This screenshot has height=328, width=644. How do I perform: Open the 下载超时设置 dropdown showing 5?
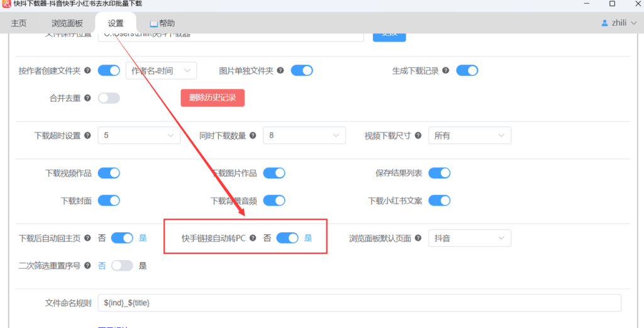139,135
